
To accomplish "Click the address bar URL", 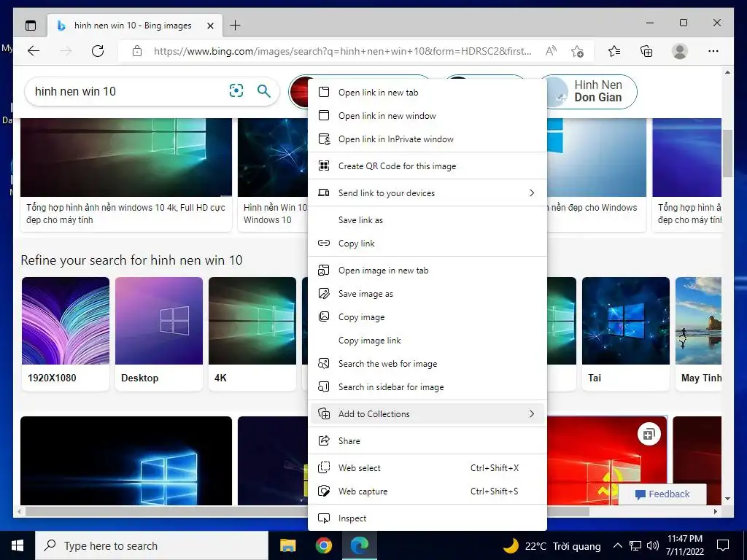I will (x=343, y=51).
